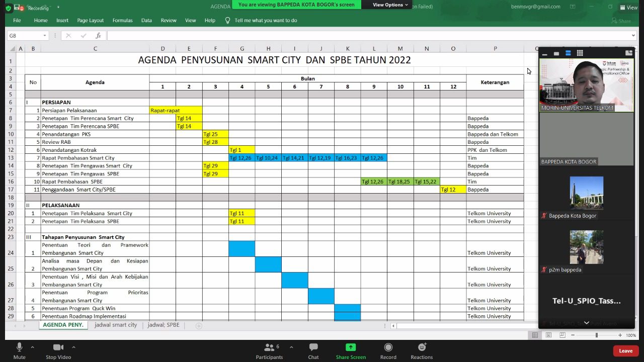Open the View Options dropdown
The height and width of the screenshot is (362, 644).
(x=390, y=5)
